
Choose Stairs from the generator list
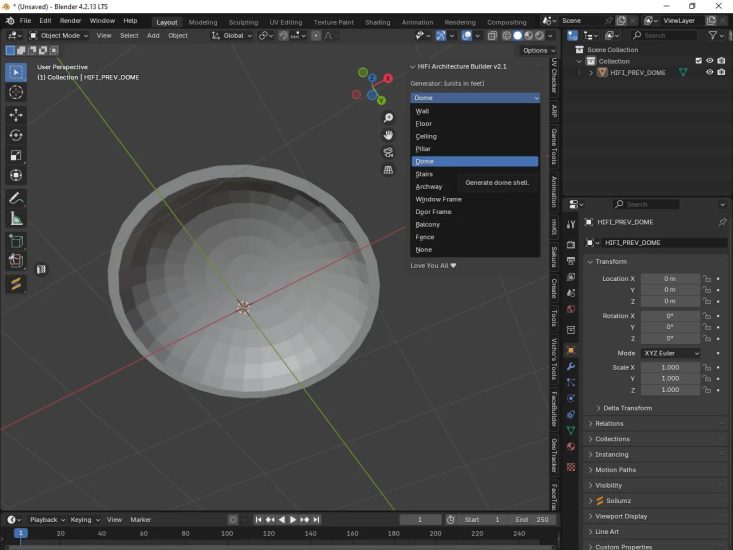coord(425,174)
